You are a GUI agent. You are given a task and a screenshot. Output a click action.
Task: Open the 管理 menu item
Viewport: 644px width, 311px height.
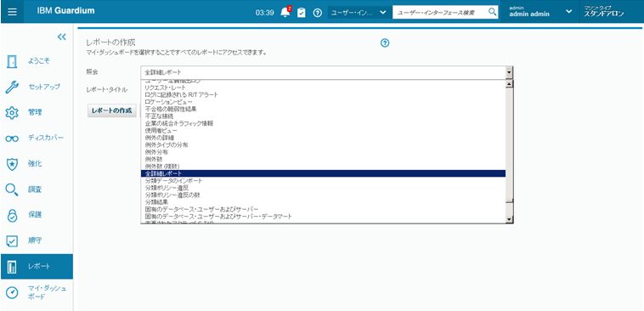pyautogui.click(x=35, y=112)
